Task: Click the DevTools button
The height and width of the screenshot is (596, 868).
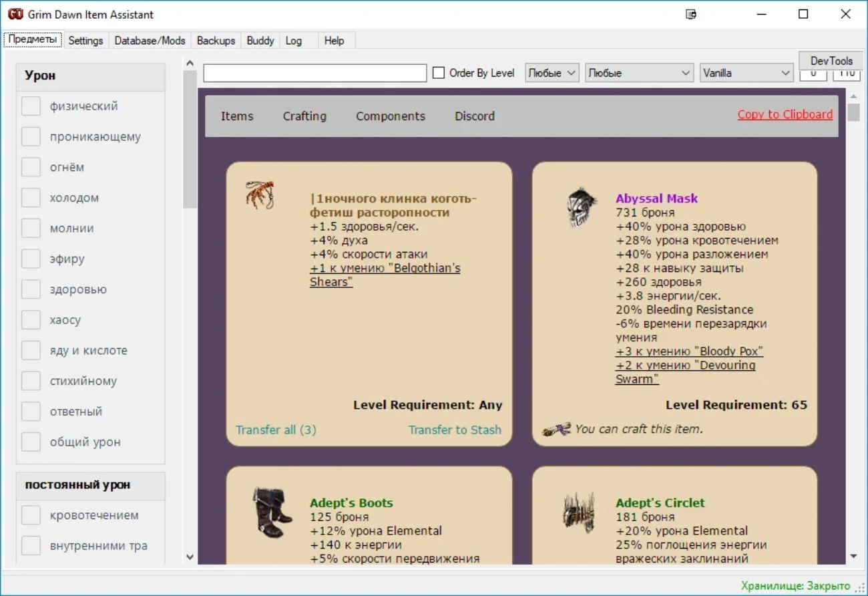Action: click(832, 61)
